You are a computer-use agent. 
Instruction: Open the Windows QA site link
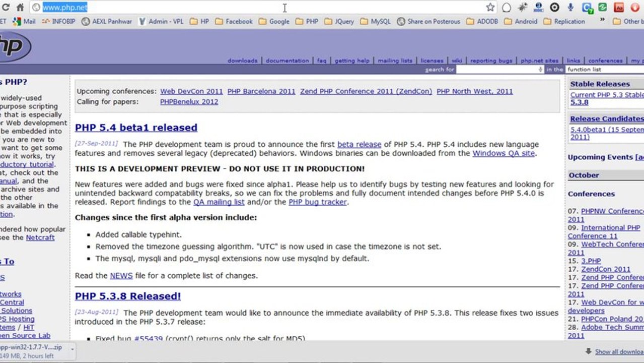click(504, 153)
